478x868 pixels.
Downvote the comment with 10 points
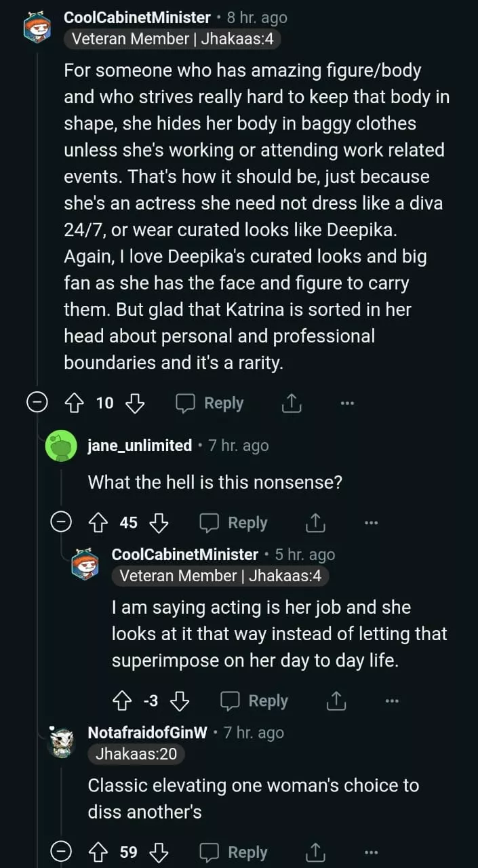pos(136,403)
